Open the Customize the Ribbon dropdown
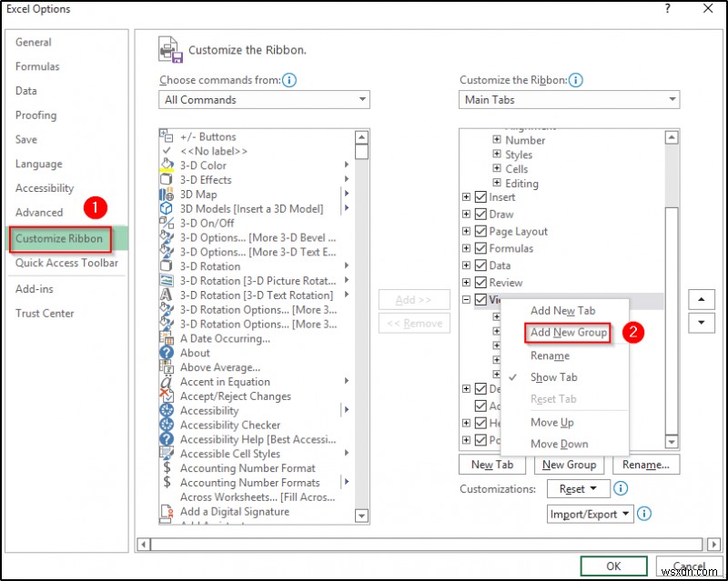Image resolution: width=728 pixels, height=581 pixels. tap(674, 99)
